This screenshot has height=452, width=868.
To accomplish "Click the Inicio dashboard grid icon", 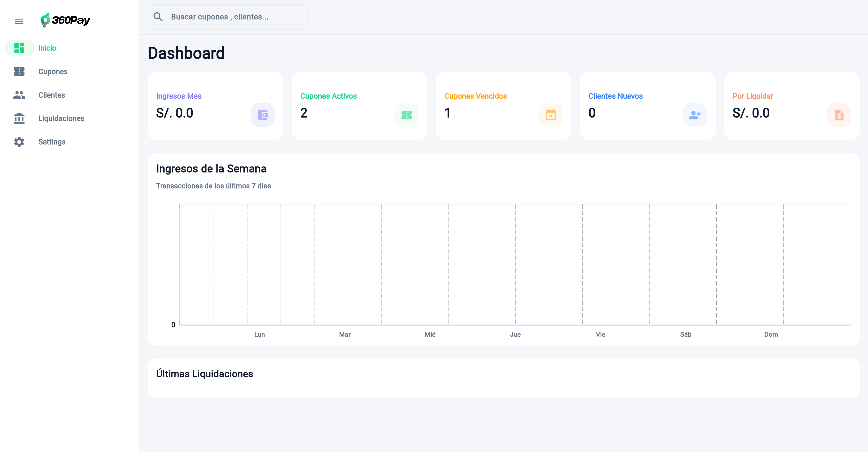I will point(19,48).
